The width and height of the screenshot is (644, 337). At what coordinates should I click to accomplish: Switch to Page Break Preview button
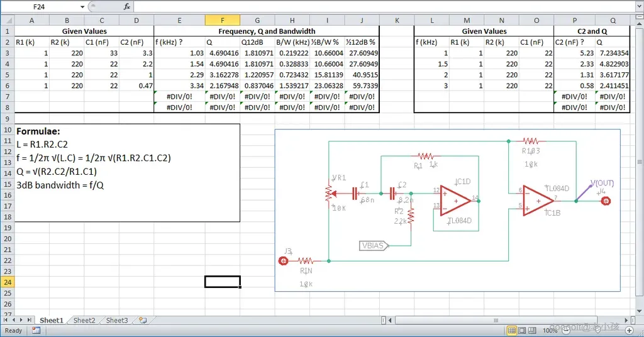tap(532, 330)
